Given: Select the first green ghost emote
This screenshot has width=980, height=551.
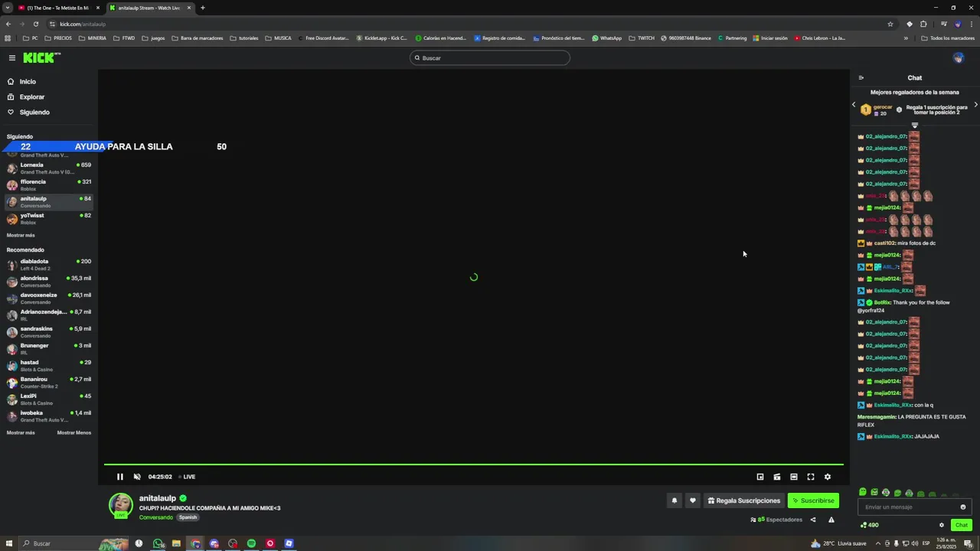Looking at the screenshot, I should point(863,492).
